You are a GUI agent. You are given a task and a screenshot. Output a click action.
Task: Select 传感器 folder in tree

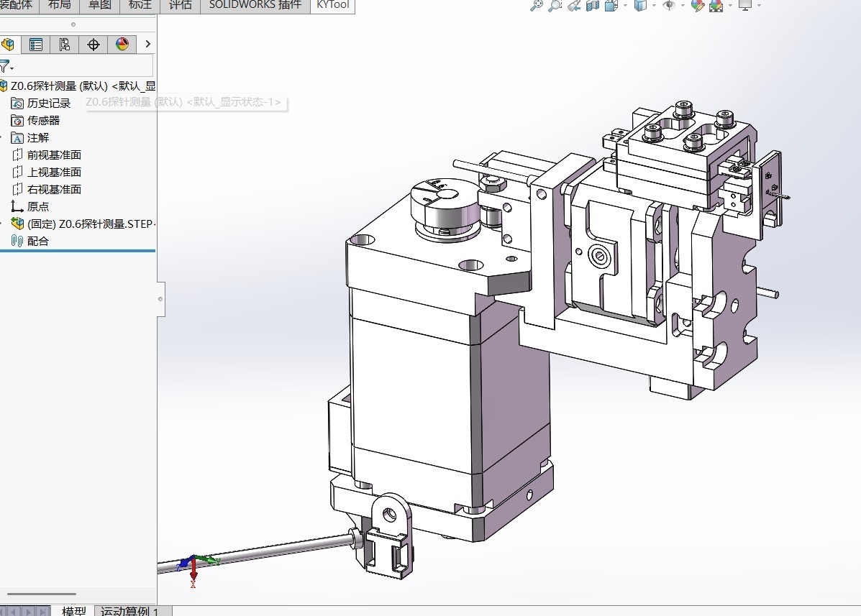coord(43,121)
